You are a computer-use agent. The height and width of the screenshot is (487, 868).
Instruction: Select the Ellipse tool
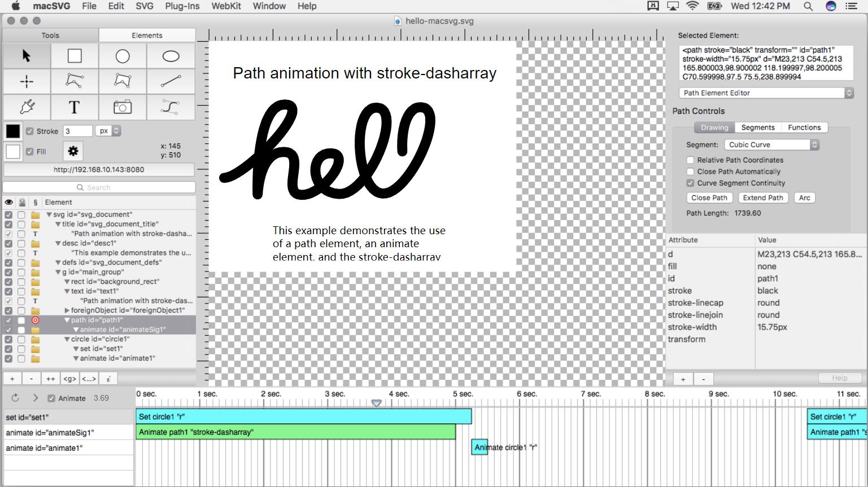pos(171,55)
